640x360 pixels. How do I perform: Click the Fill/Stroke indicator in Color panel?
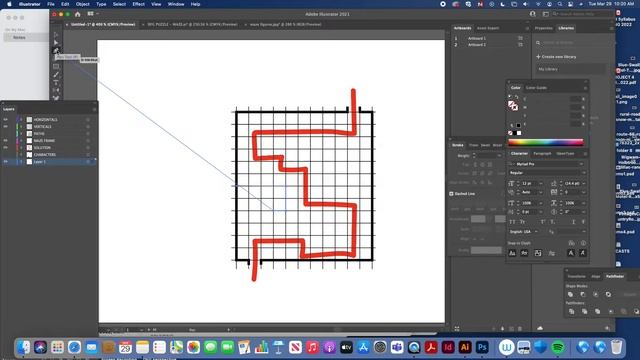513,106
